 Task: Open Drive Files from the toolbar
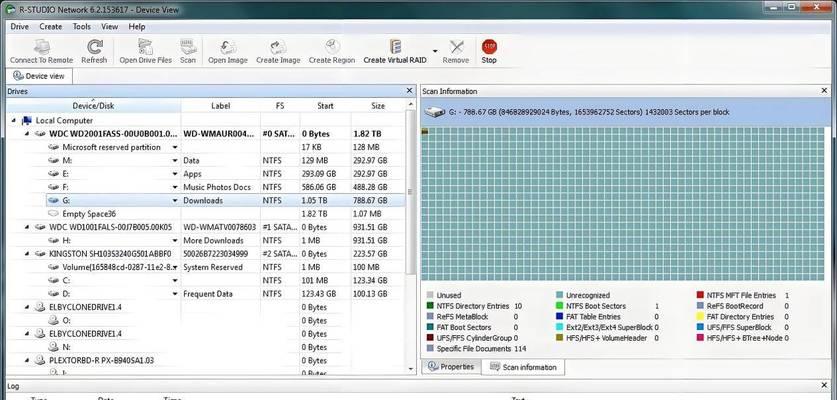coord(145,47)
